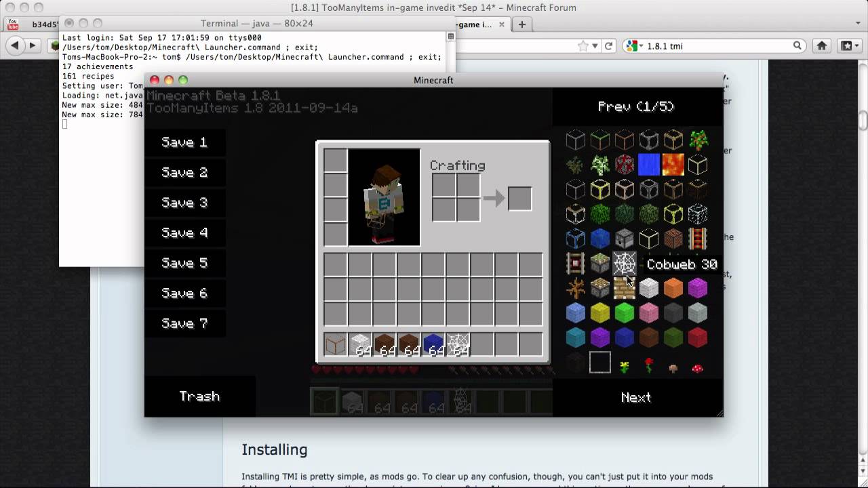
Task: Click the Terminal window title bar
Action: pyautogui.click(x=257, y=23)
